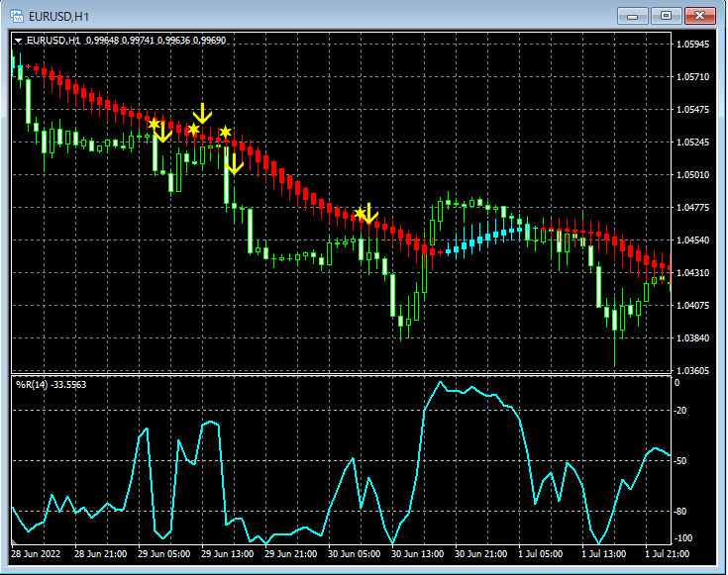Click the 30 Jun 13:00 time label
The width and height of the screenshot is (728, 575).
pyautogui.click(x=417, y=553)
